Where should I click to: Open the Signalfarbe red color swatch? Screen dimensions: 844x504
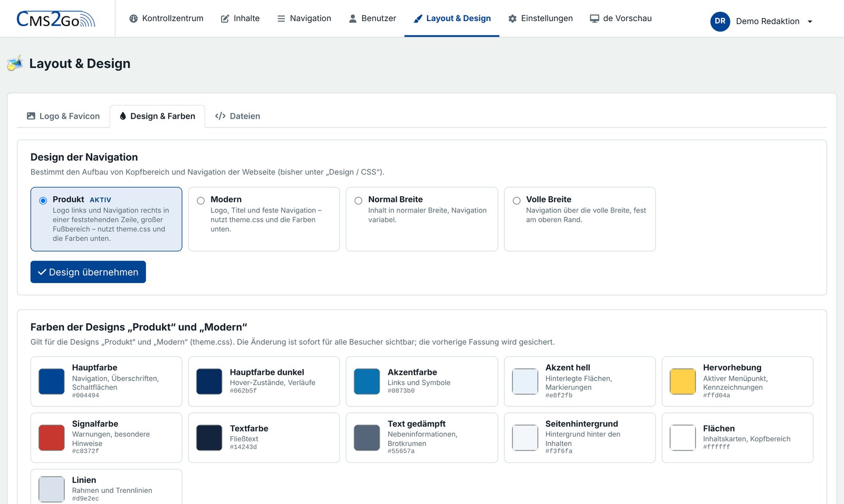pos(52,438)
